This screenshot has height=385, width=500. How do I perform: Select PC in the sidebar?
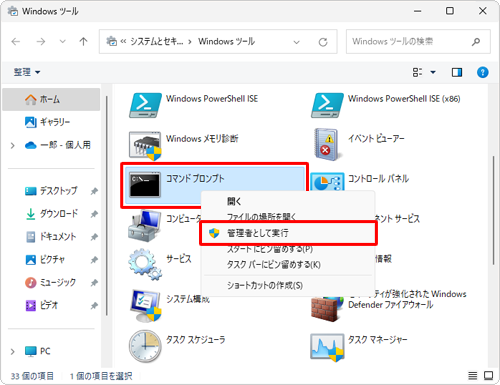51,351
